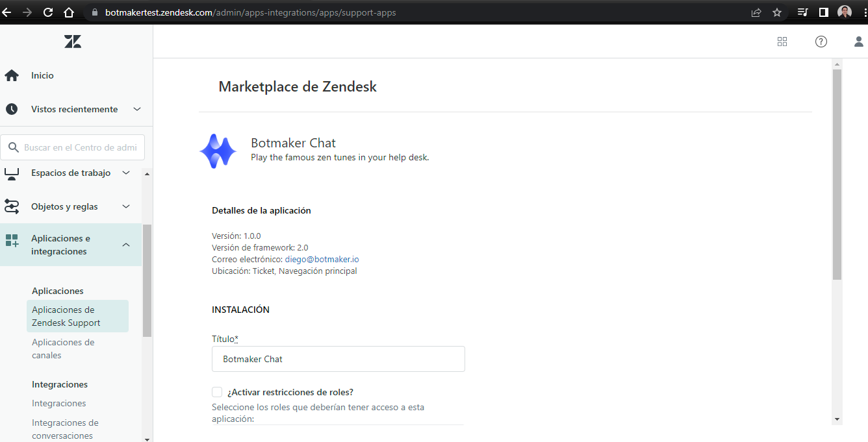Click sidebar scrollbar up arrow
The height and width of the screenshot is (442, 868).
pos(147,174)
